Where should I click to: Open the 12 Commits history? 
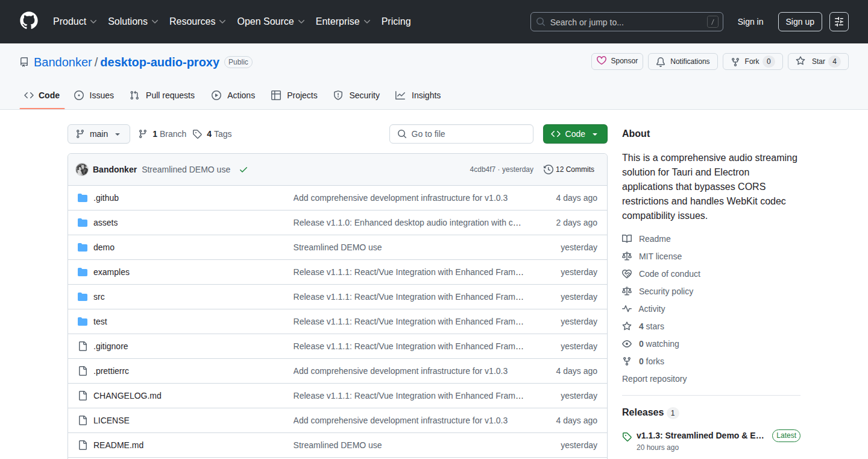click(569, 169)
